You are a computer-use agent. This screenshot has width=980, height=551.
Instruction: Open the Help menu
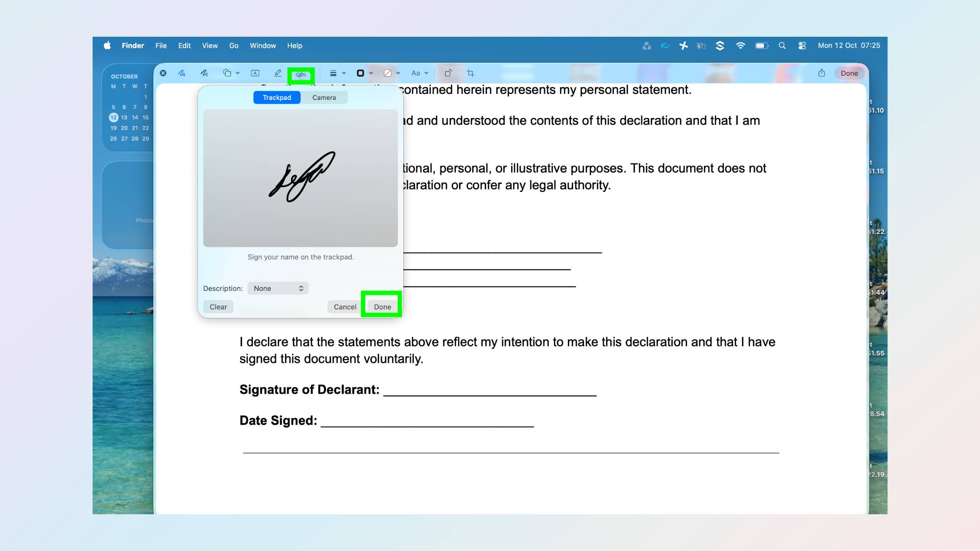294,46
